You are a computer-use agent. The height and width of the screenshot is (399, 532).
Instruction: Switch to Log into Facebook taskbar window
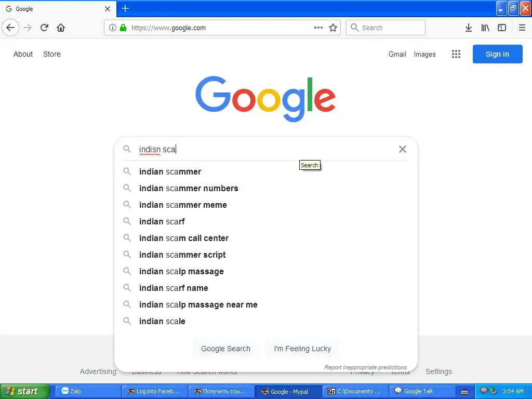[154, 391]
